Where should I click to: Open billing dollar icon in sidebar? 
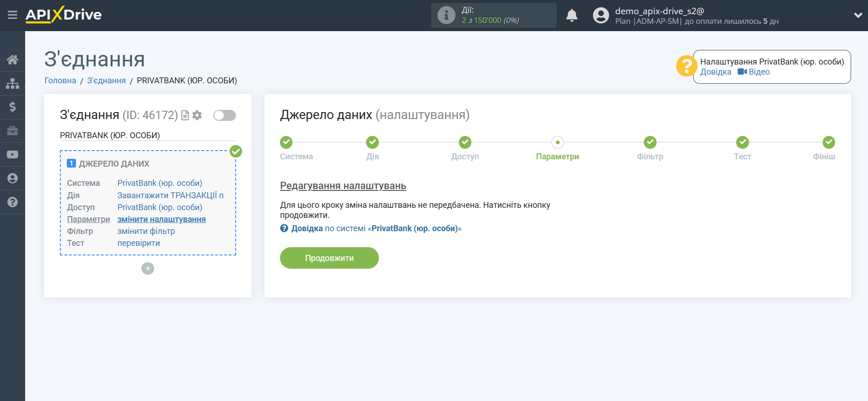[x=12, y=107]
